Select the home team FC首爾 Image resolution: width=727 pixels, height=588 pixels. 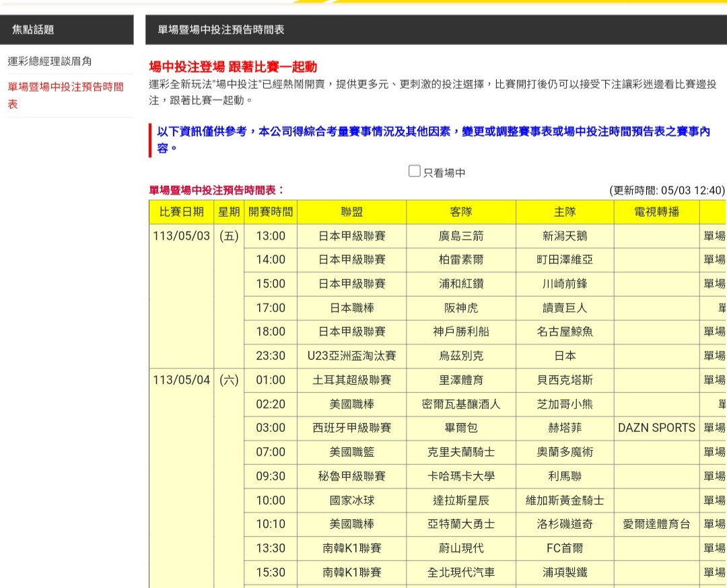(565, 548)
